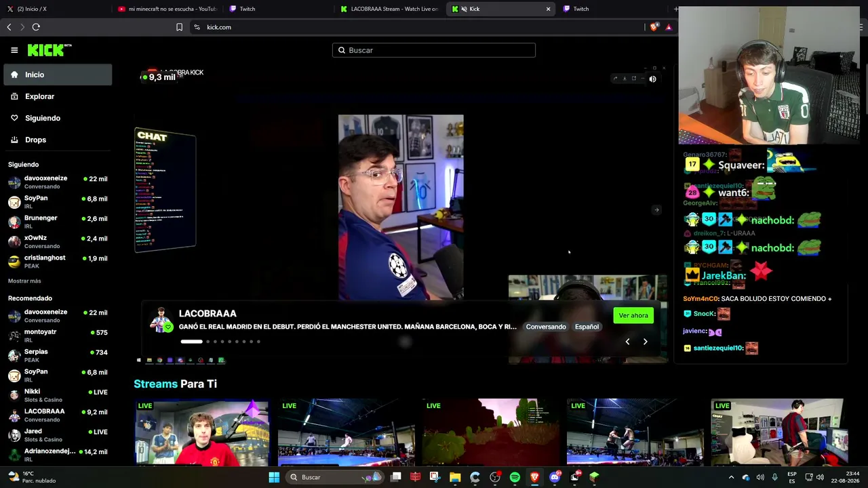
Task: Open recommended channel montoyatr
Action: [x=58, y=335]
